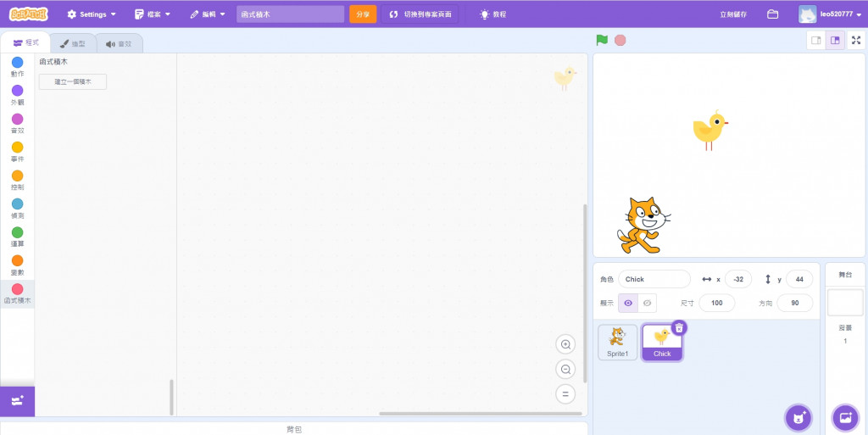Select the 運算 operators category

(17, 237)
